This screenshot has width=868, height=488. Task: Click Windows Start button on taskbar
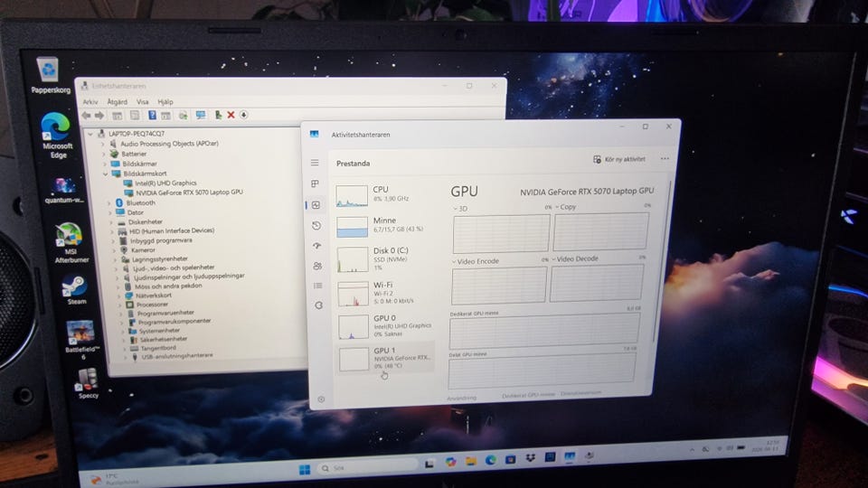[305, 469]
